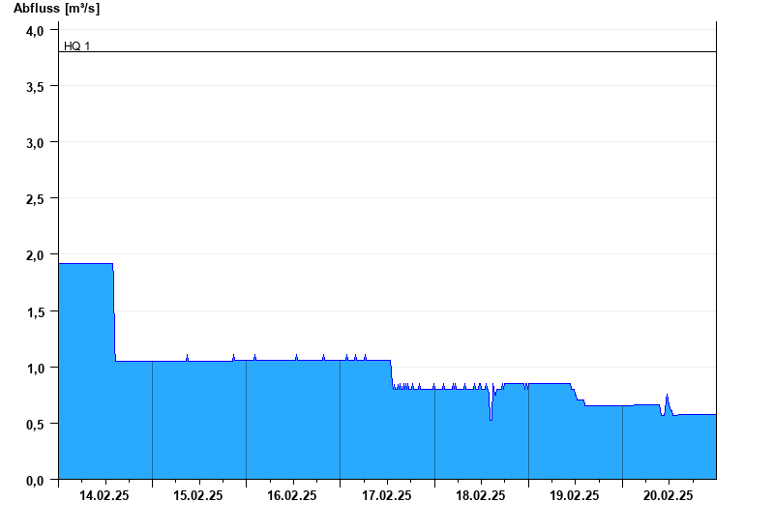The image size is (774, 532).
Task: Click the 2,5 y-axis value
Action: 35,200
